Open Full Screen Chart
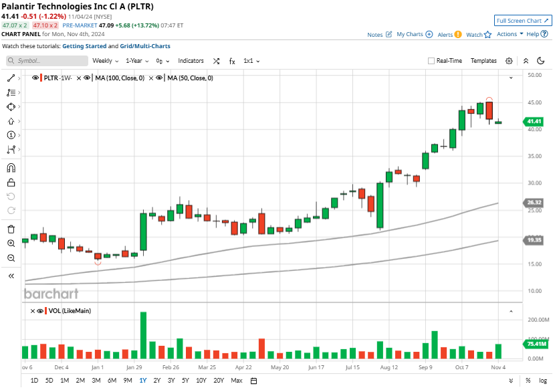The width and height of the screenshot is (557, 392). tap(523, 21)
